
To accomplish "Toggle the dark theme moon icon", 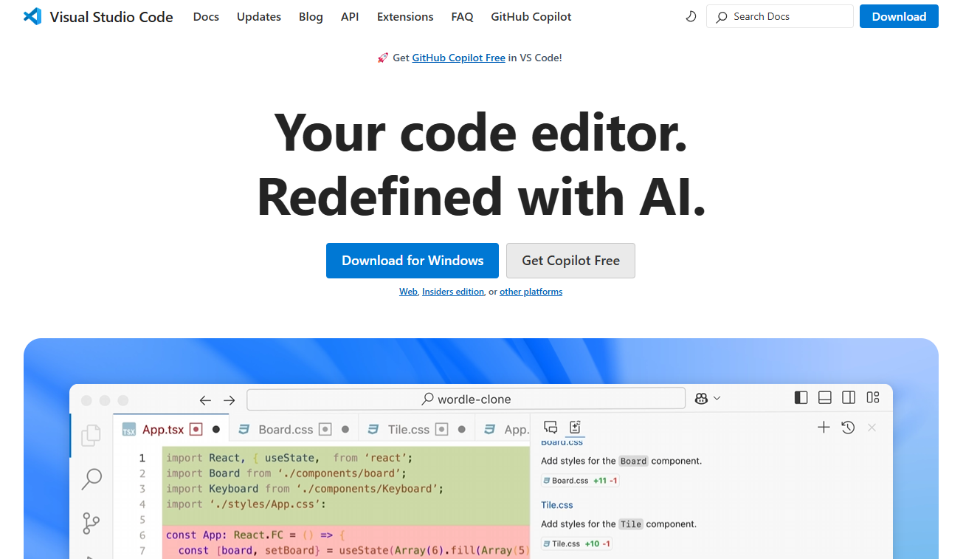I will coord(691,16).
